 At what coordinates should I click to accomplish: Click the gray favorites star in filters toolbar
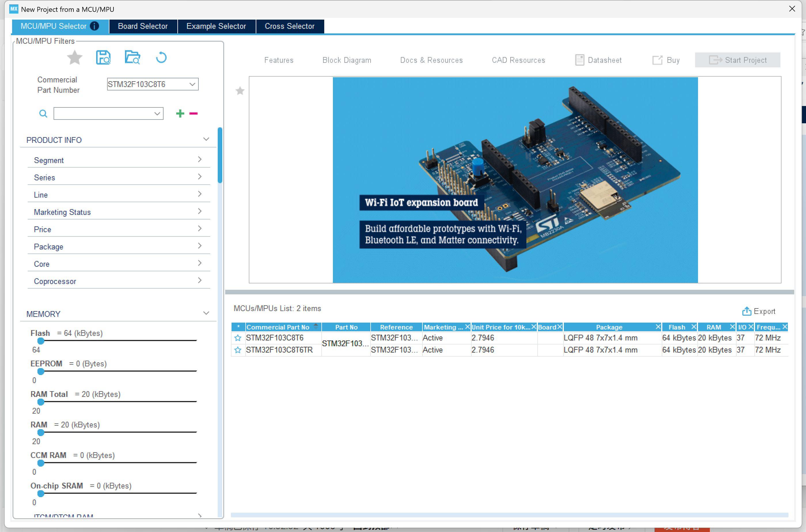(75, 58)
